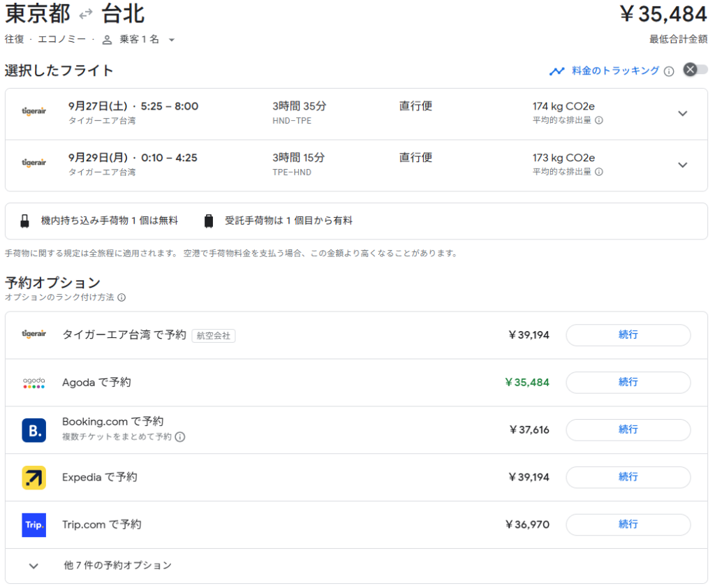Click the Expedia logo icon
This screenshot has width=715, height=588.
tap(34, 478)
